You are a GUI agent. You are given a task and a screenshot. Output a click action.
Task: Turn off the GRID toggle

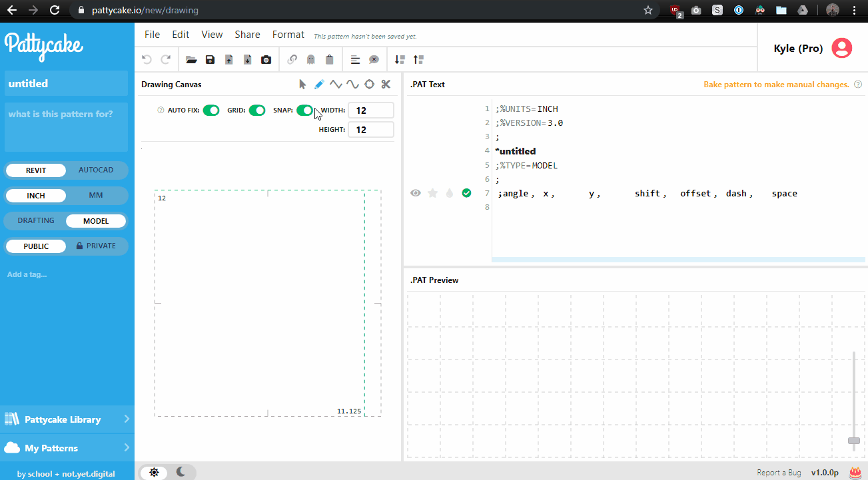click(256, 110)
